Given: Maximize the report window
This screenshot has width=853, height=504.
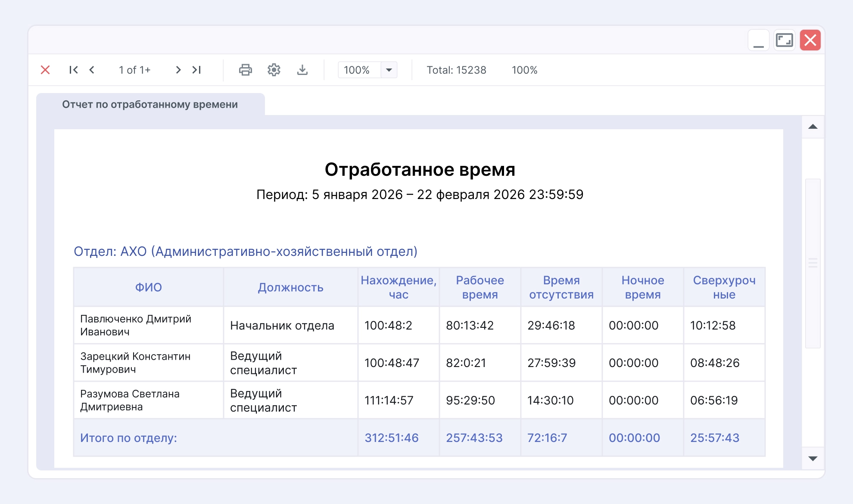Looking at the screenshot, I should 785,40.
